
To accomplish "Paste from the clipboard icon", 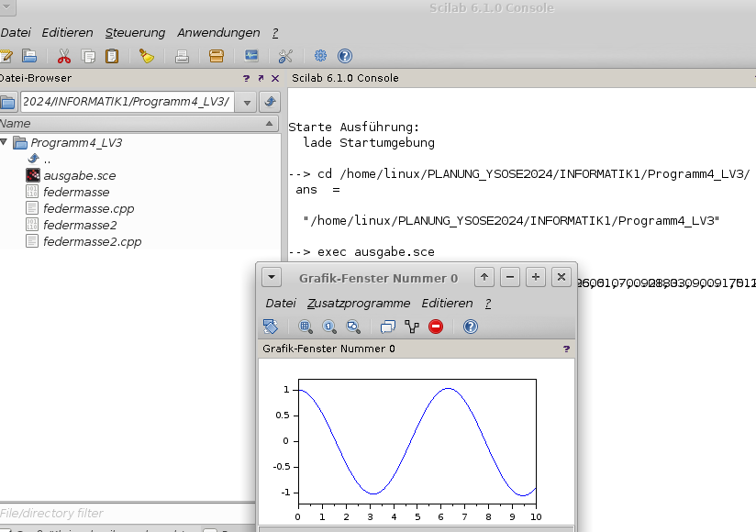I will point(112,56).
